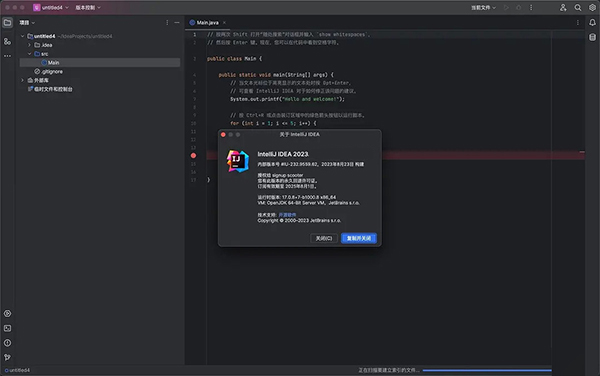This screenshot has height=376, width=600.
Task: Open the untitled4 project dropdown in title bar
Action: coord(51,7)
